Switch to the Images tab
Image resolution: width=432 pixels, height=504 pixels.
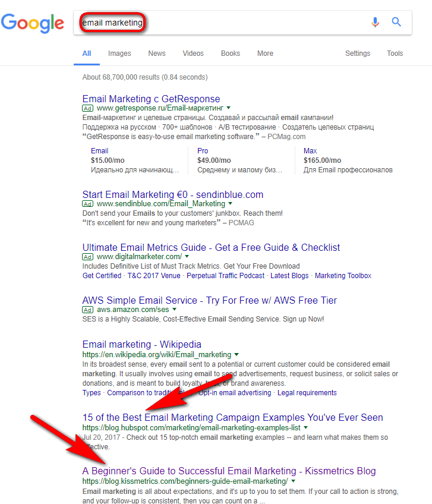click(119, 53)
